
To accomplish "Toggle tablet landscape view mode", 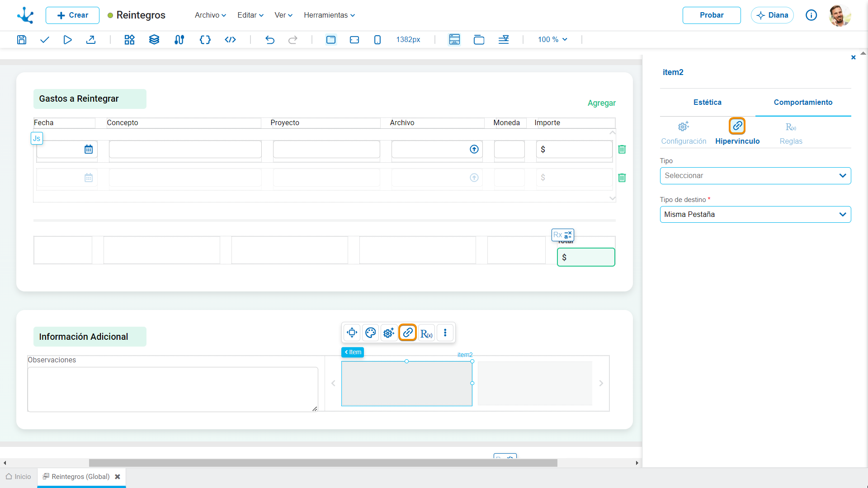I will (x=354, y=40).
